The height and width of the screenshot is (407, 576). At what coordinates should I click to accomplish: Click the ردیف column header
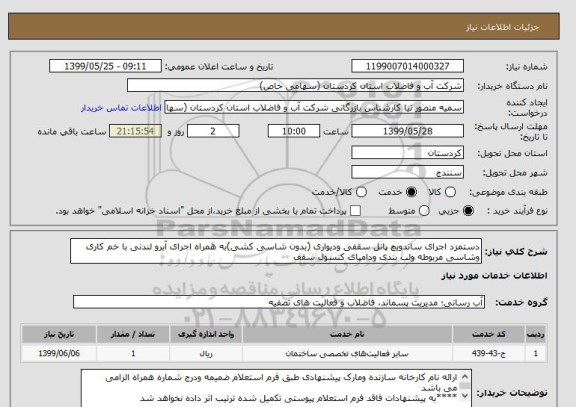tap(536, 334)
